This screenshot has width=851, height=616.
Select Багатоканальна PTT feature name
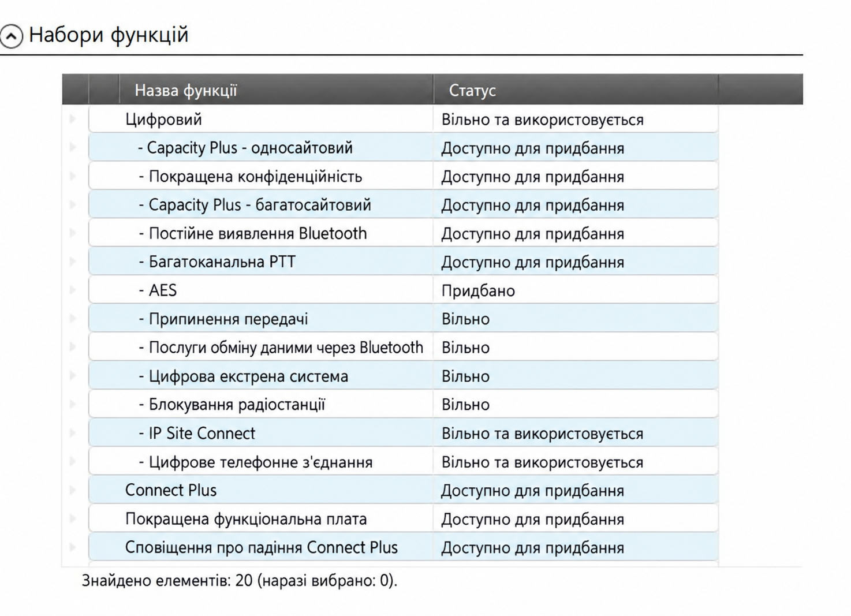pos(217,262)
